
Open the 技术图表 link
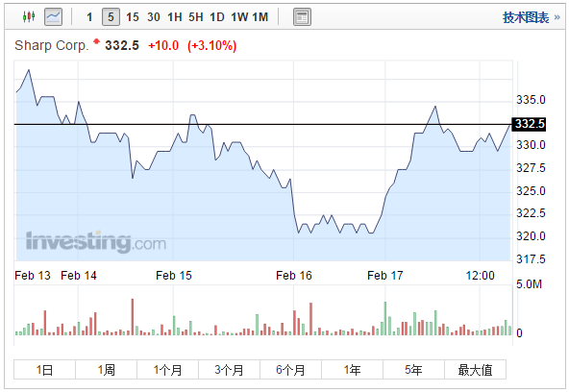pyautogui.click(x=526, y=17)
